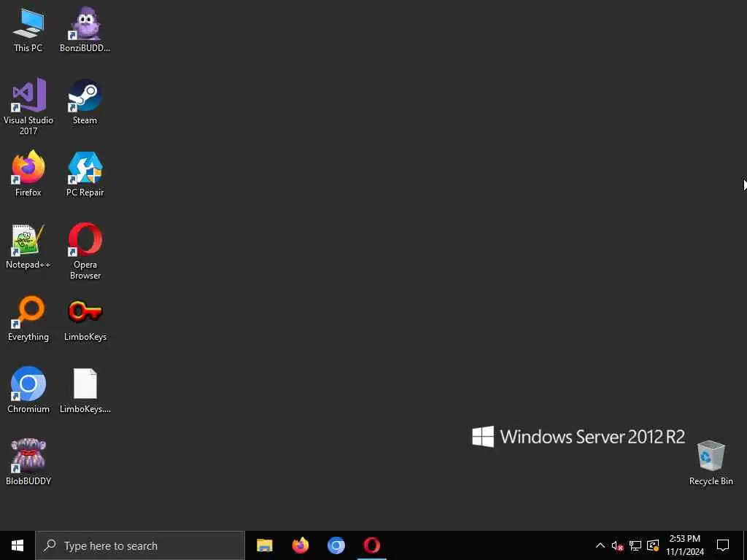Select the Chromium desktop shortcut
Screen dimensions: 747x560
click(28, 391)
